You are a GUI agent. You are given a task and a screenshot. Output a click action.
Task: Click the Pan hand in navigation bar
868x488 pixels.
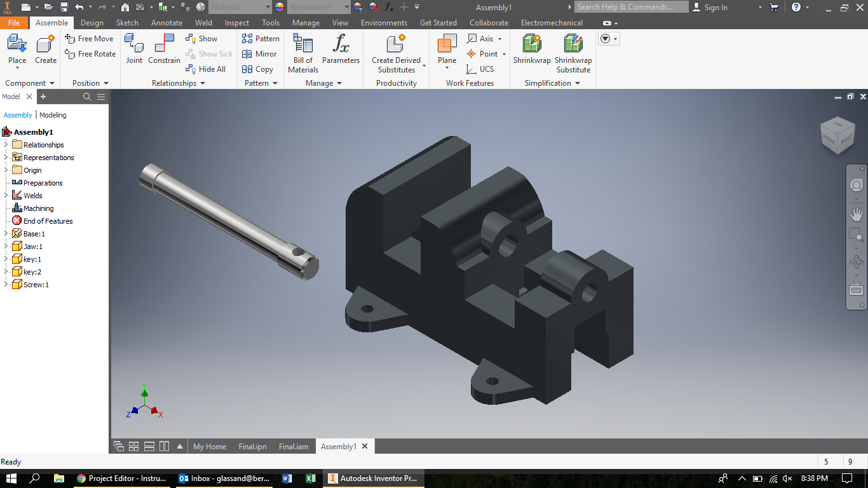coord(857,214)
